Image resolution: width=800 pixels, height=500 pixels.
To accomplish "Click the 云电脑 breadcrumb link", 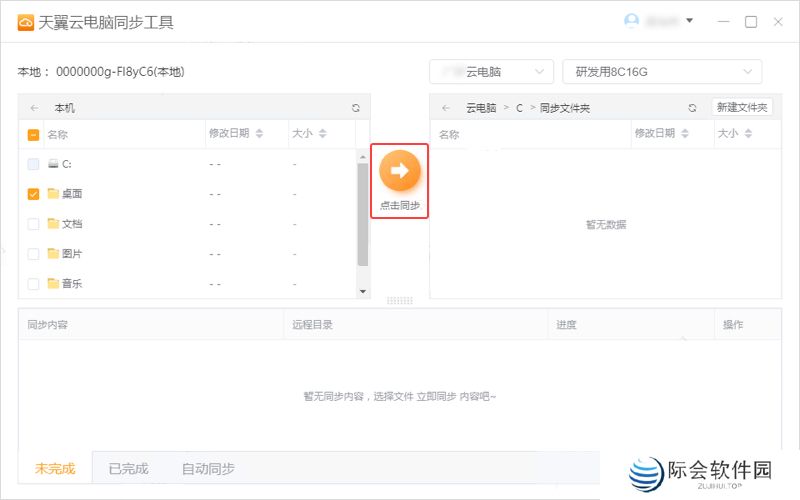I will point(481,108).
